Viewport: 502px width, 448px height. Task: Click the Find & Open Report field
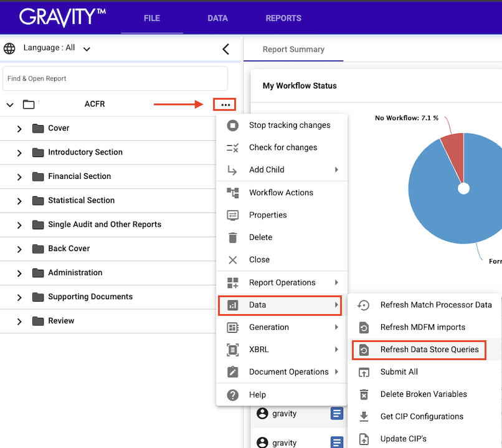click(115, 79)
